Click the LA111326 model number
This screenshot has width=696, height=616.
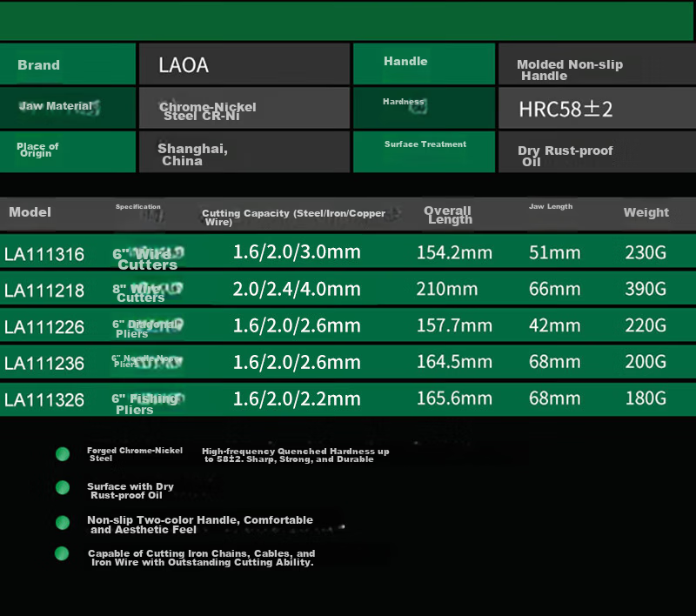coord(44,400)
